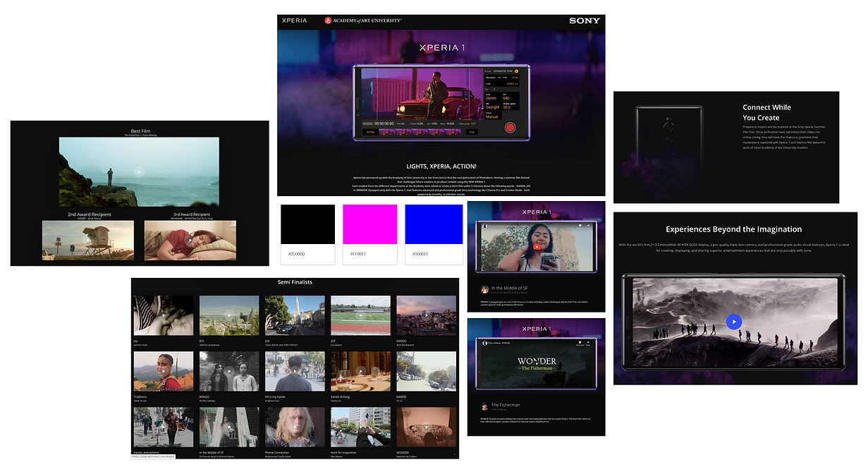Click the SONY logo in the header
The height and width of the screenshot is (474, 868).
point(585,20)
